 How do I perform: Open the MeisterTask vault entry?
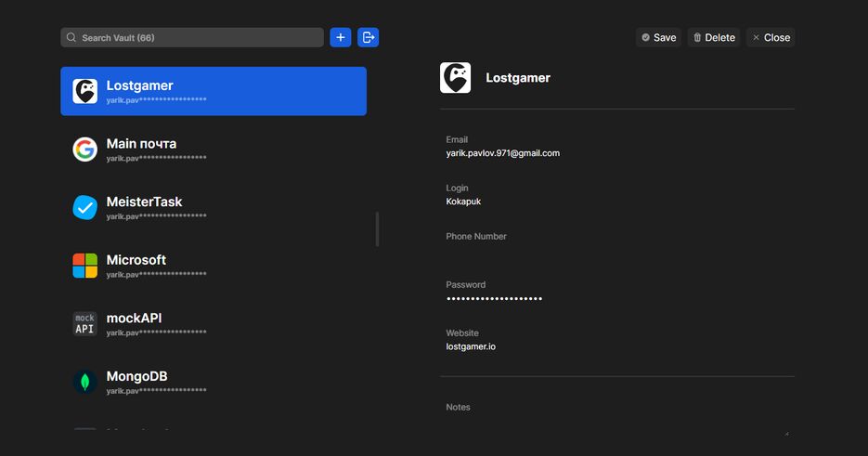[214, 208]
